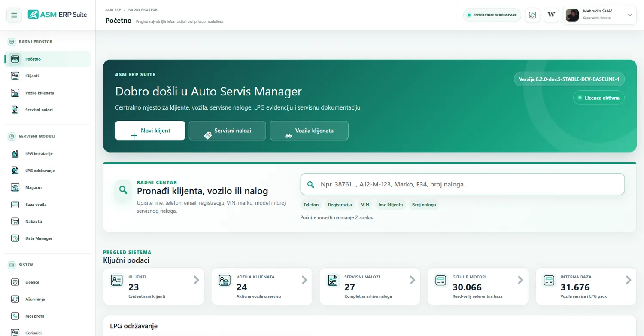Open Klijenti in the sidebar

(48, 76)
